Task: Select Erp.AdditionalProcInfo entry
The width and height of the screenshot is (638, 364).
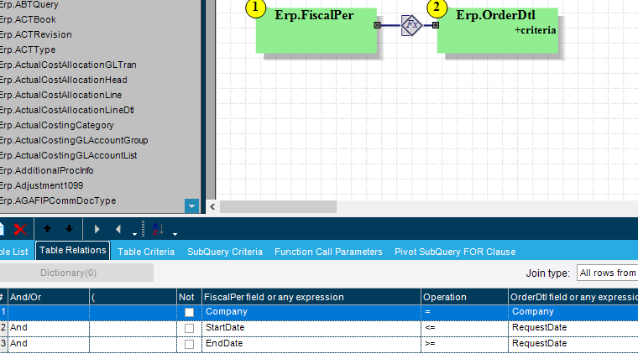Action: pyautogui.click(x=46, y=170)
